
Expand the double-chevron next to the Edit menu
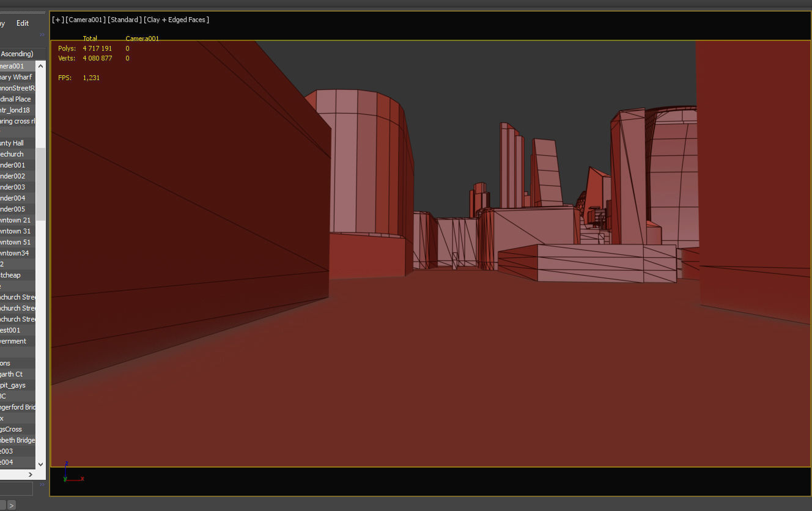point(42,35)
